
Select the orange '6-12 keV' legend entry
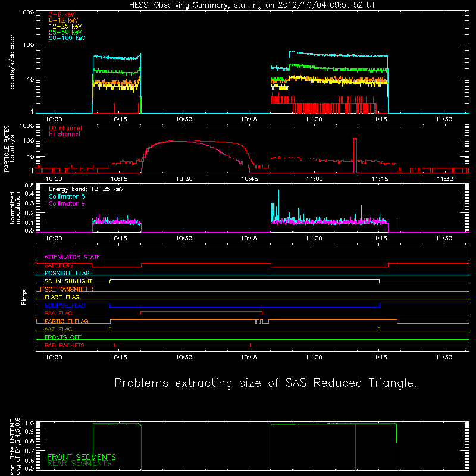tap(64, 20)
